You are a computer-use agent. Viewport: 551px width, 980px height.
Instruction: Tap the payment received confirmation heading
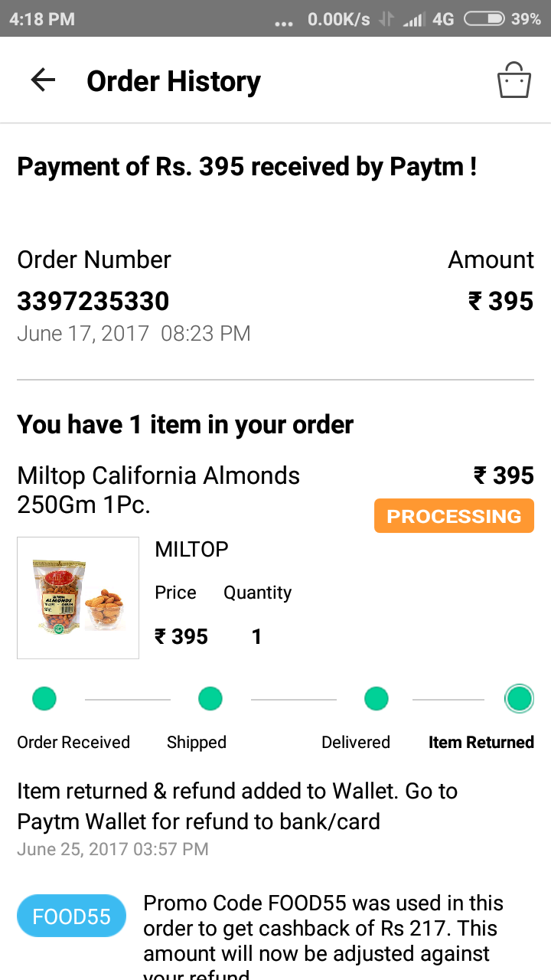coord(247,167)
